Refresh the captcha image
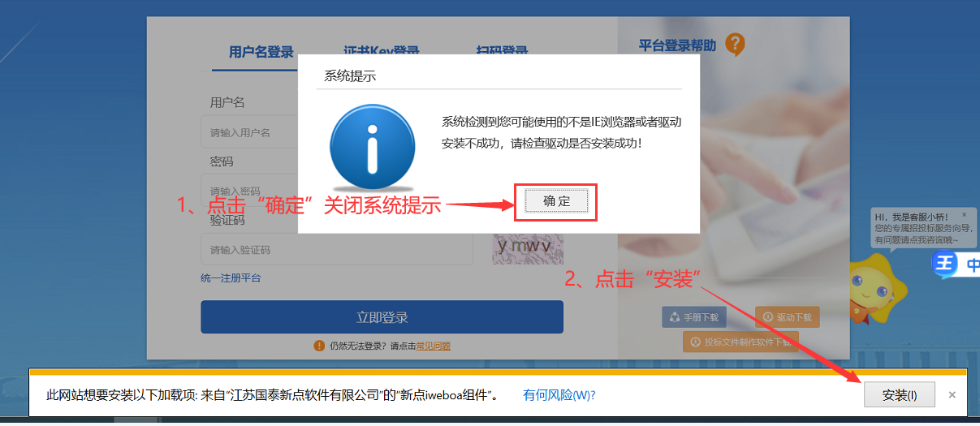Viewport: 980px width, 426px height. tap(527, 249)
